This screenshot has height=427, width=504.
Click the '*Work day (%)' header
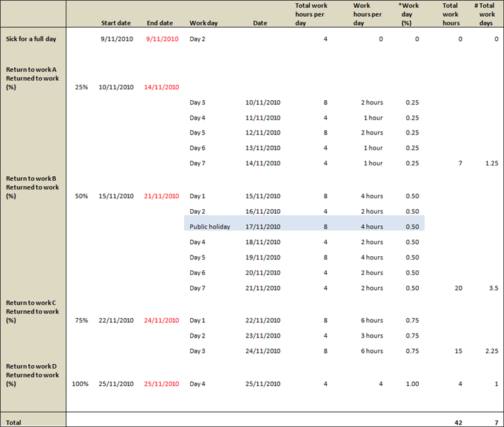(x=409, y=14)
